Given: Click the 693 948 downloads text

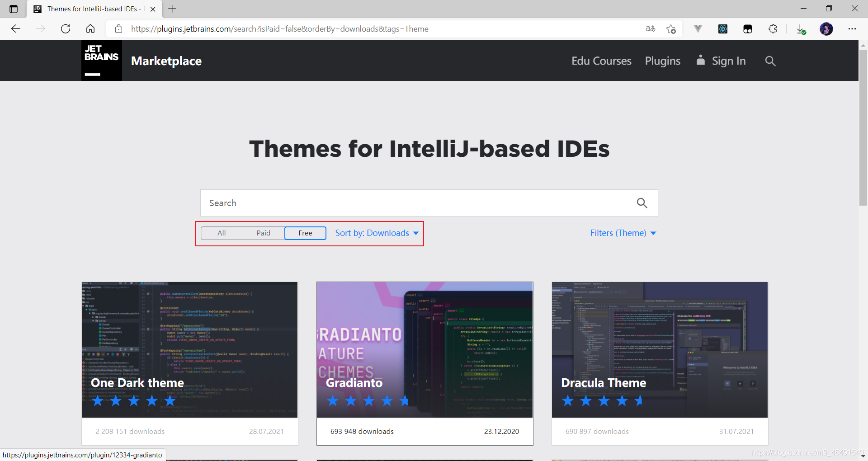Looking at the screenshot, I should point(362,432).
